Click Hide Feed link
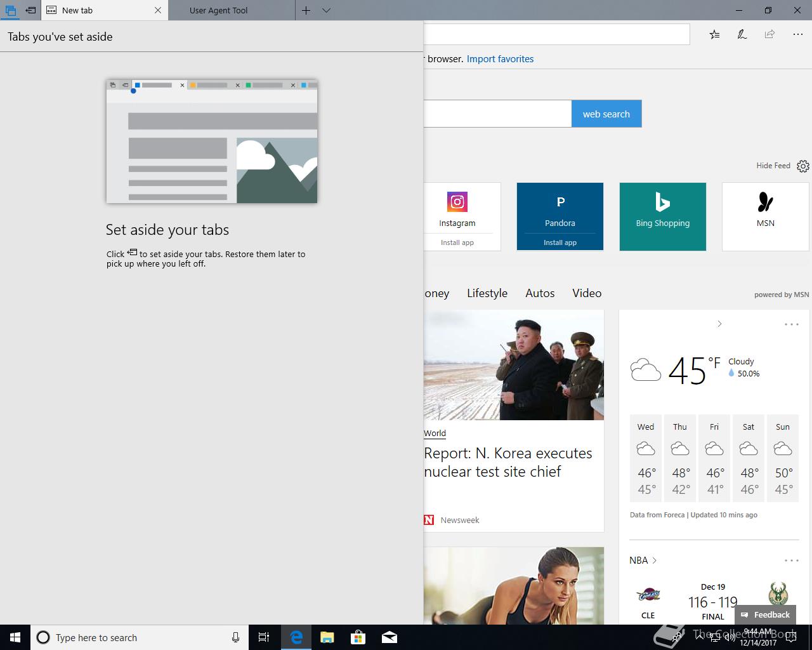The width and height of the screenshot is (812, 650). click(773, 166)
